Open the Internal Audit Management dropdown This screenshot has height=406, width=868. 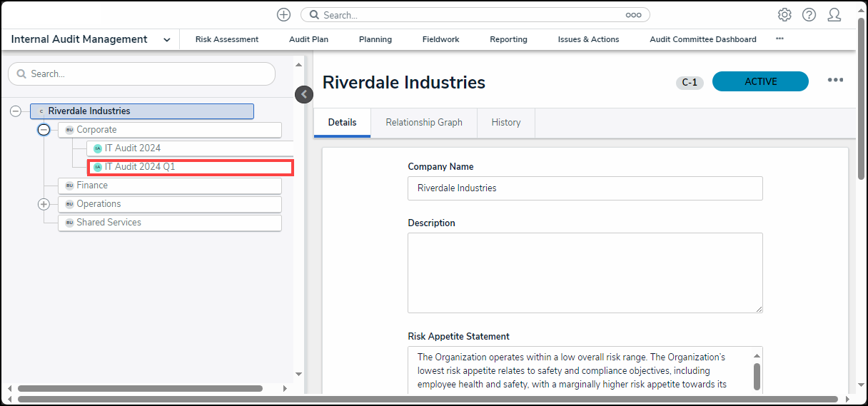tap(166, 40)
